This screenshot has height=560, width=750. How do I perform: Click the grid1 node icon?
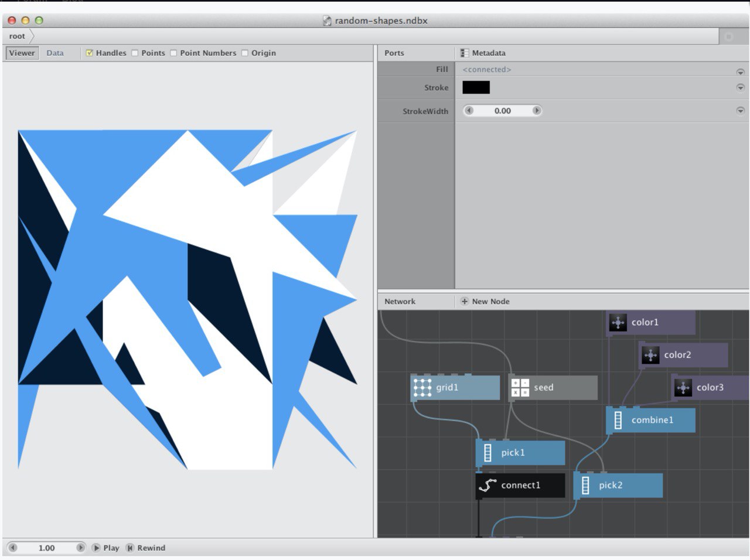(422, 387)
